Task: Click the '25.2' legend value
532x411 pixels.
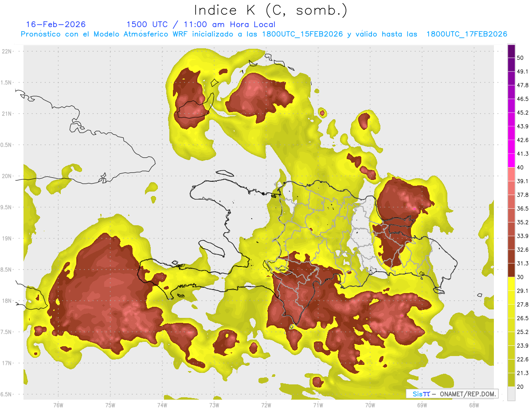Action: (523, 332)
